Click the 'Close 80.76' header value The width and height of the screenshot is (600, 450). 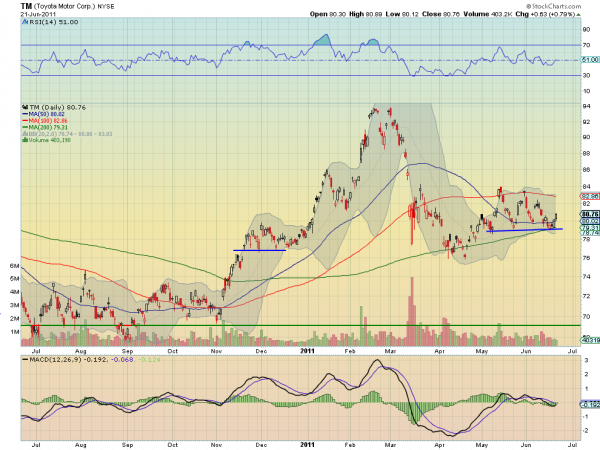click(441, 14)
